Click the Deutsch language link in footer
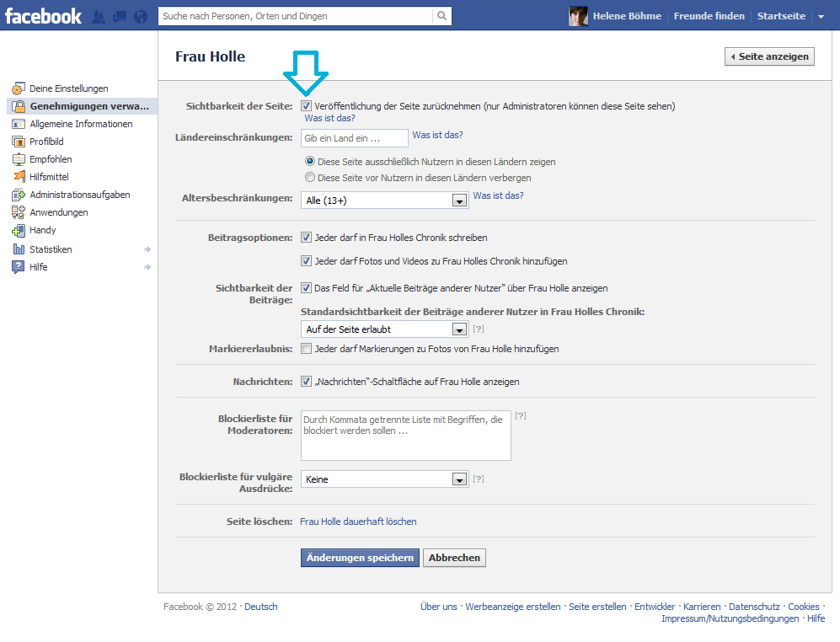This screenshot has height=642, width=840. coord(261,607)
